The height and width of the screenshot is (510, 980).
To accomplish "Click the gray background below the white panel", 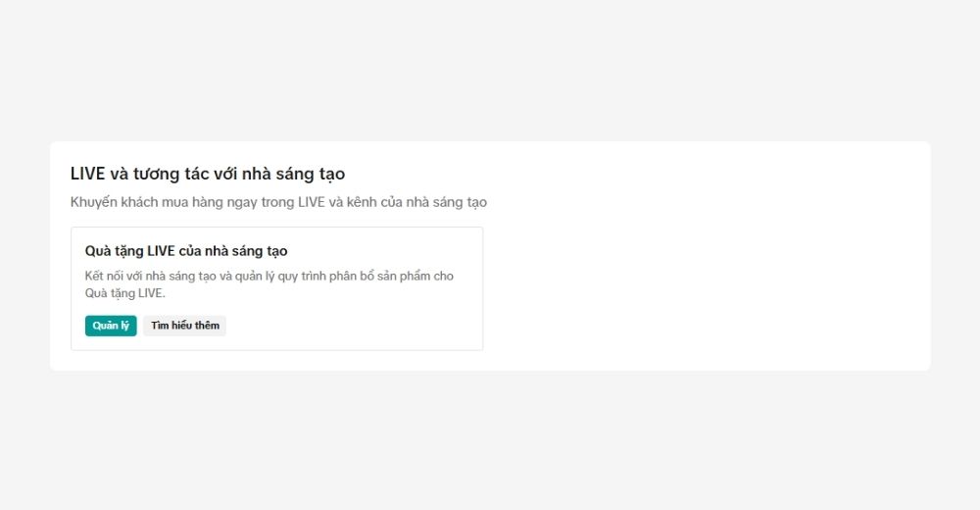I will coord(490,441).
